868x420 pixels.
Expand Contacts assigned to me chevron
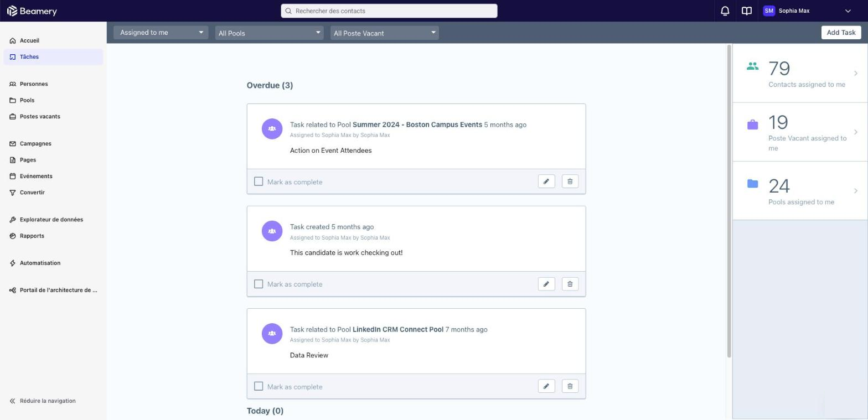point(855,73)
